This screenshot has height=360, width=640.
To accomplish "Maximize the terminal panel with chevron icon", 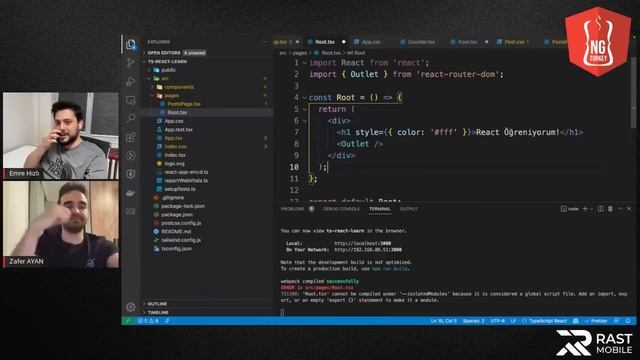I will click(620, 209).
